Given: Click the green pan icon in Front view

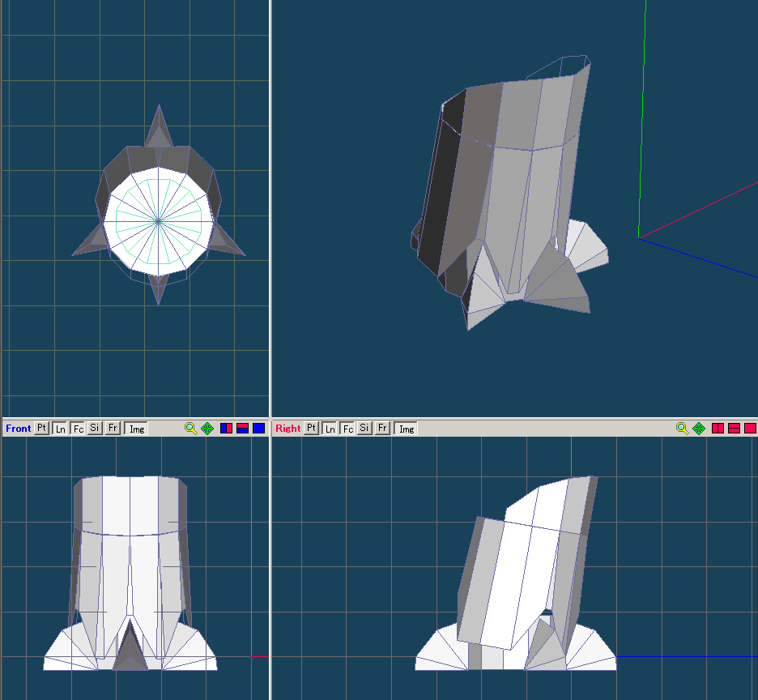Looking at the screenshot, I should point(207,428).
